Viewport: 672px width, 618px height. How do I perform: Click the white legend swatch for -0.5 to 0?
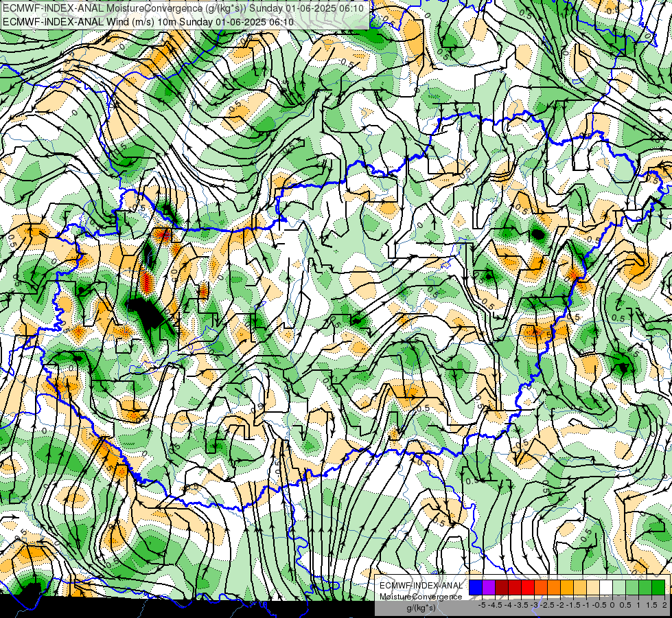pyautogui.click(x=606, y=587)
